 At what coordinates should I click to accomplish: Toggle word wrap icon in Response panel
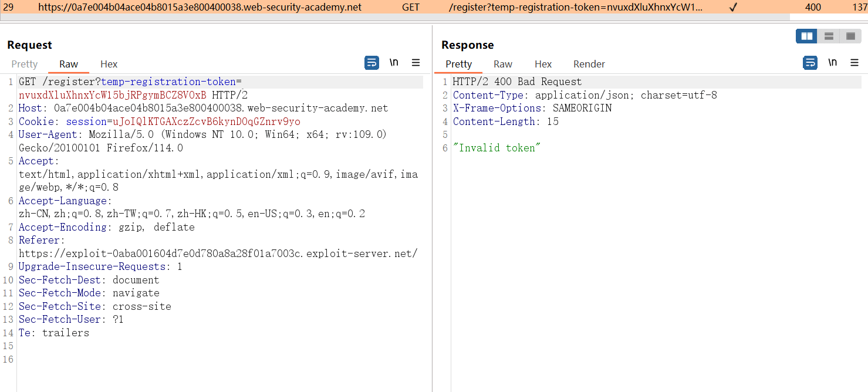click(x=810, y=63)
